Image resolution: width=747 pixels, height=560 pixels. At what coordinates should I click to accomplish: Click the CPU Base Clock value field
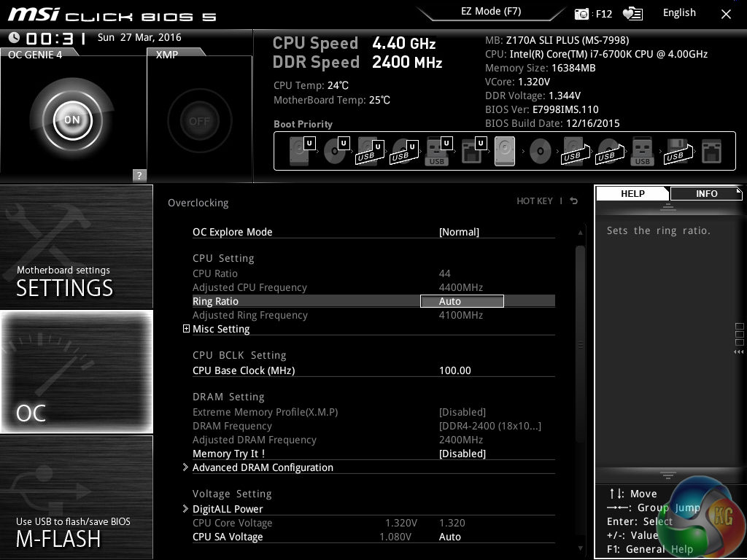click(455, 370)
